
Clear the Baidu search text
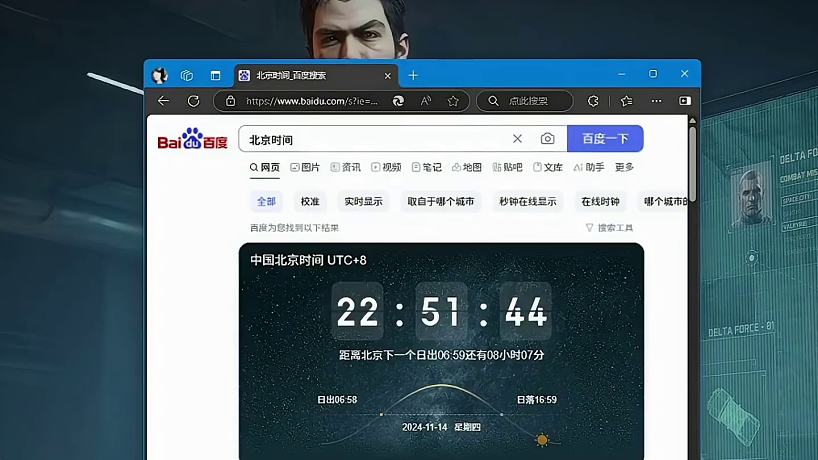point(517,139)
